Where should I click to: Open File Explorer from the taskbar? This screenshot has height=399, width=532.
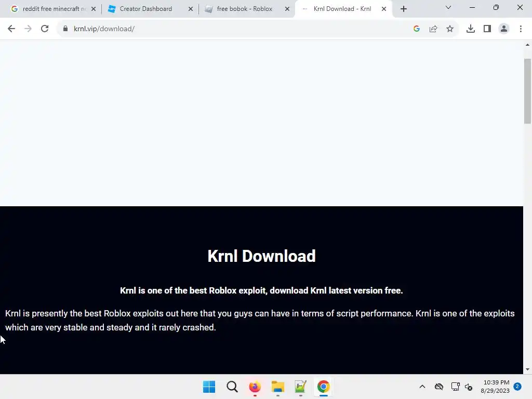coord(278,387)
